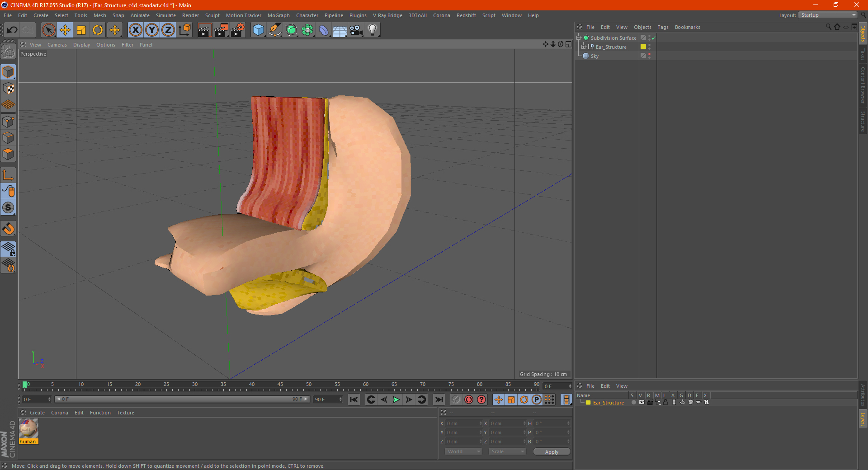Toggle Sky visibility dots
868x470 pixels.
tap(650, 56)
